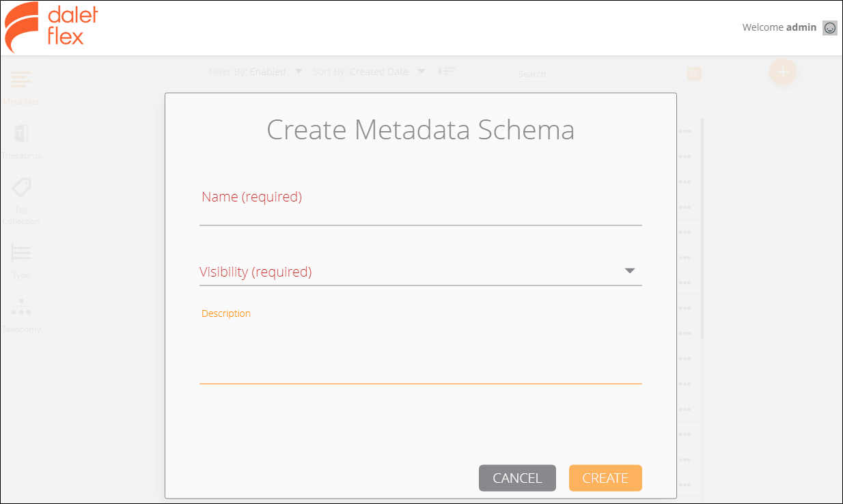The image size is (843, 504).
Task: Open the Taxonomy hierarchy icon
Action: 21,307
